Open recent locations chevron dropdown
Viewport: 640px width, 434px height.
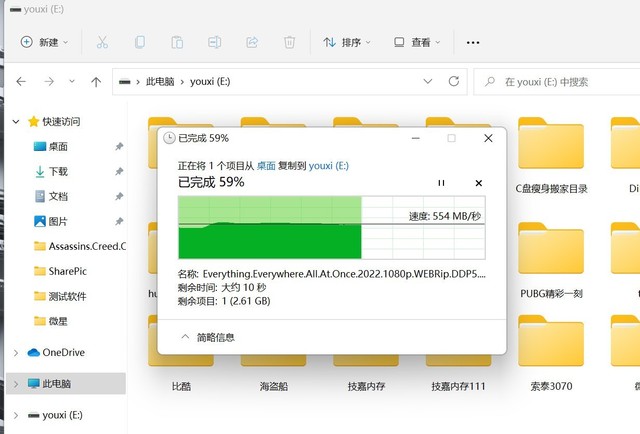pyautogui.click(x=72, y=81)
